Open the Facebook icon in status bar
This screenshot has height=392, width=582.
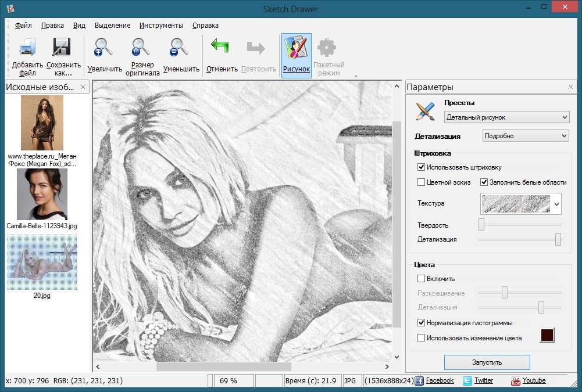[419, 381]
